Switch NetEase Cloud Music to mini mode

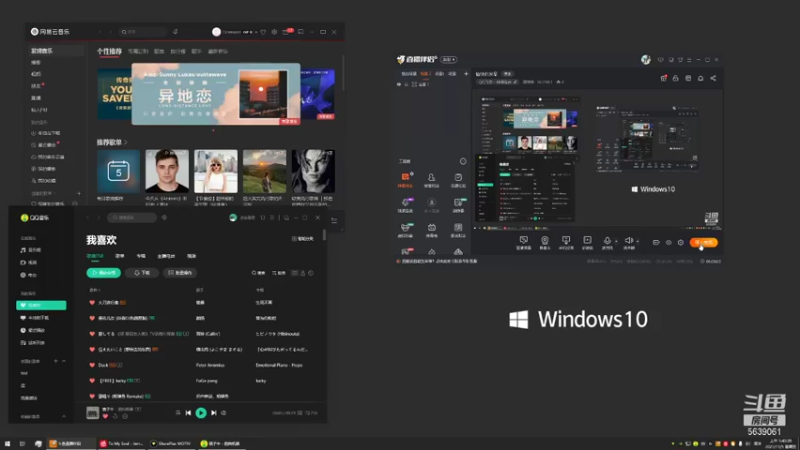[301, 32]
